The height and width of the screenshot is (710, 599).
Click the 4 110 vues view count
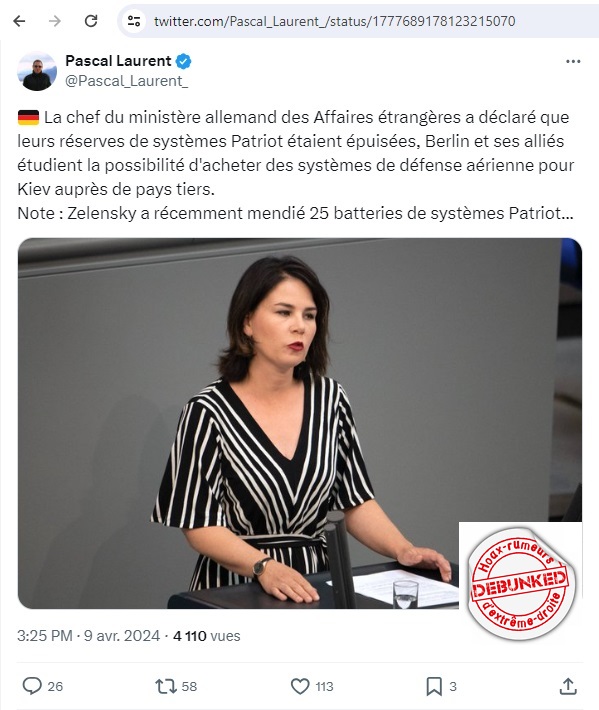coord(206,636)
